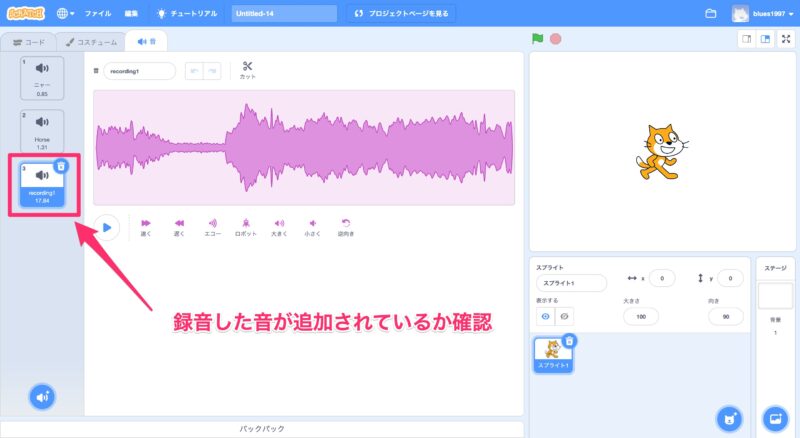Apply the Reverse (逆向き) effect
The image size is (800, 438).
[346, 226]
